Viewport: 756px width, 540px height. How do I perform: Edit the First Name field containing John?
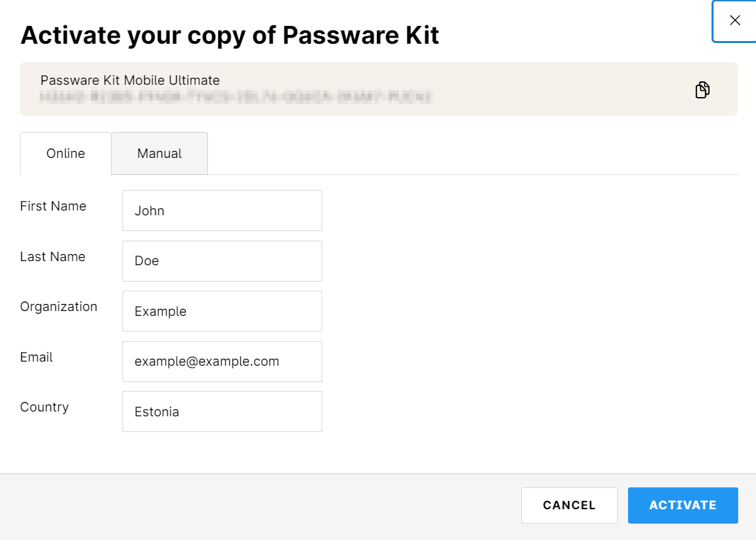pos(222,211)
